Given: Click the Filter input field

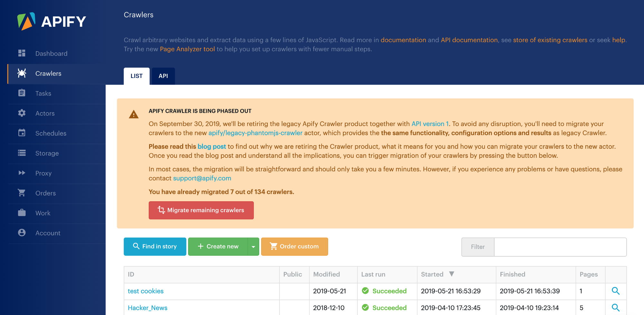Looking at the screenshot, I should (x=560, y=247).
